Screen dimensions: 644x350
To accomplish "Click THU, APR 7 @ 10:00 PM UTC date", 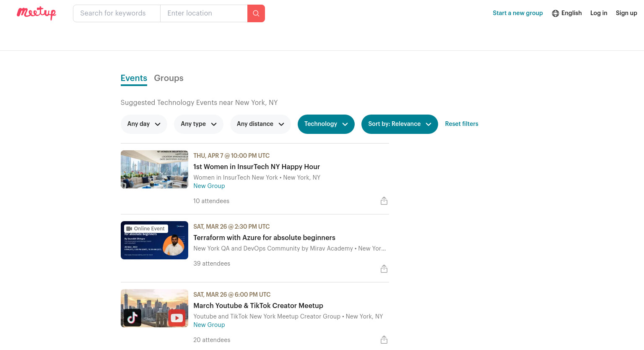I will click(x=231, y=156).
